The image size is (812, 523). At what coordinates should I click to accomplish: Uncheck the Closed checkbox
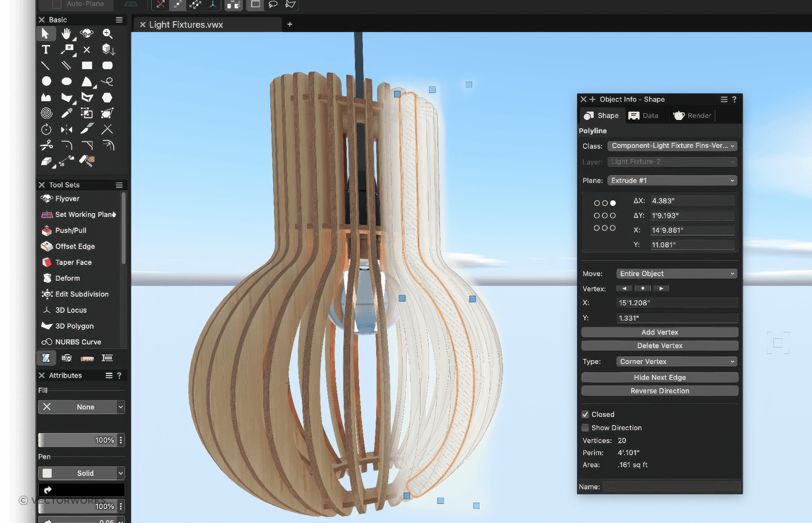click(585, 414)
